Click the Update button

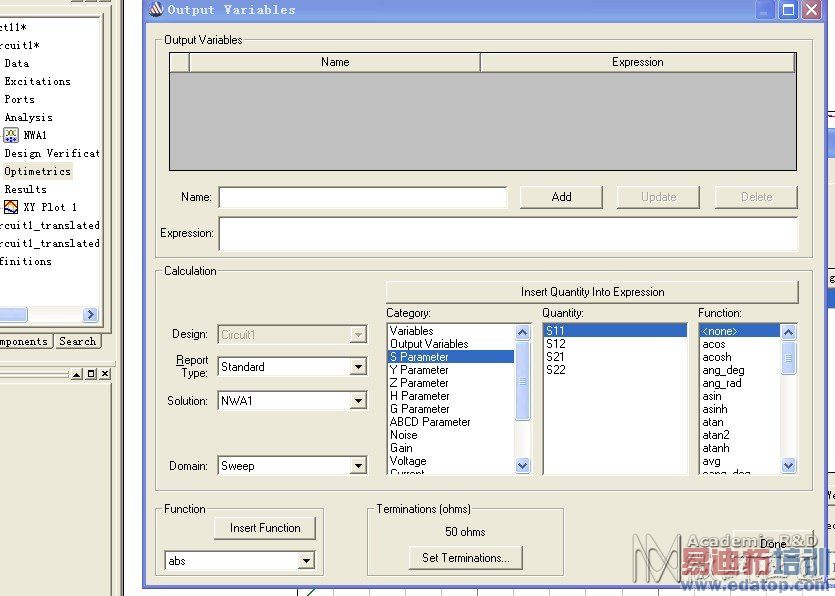click(x=658, y=197)
